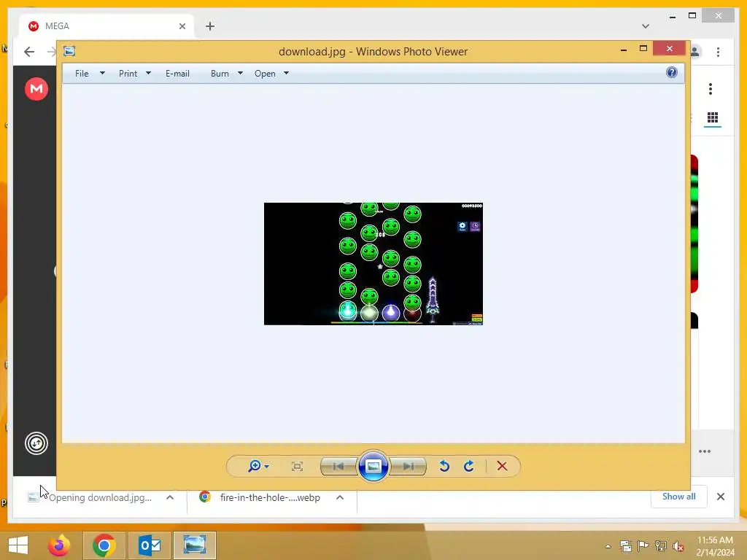The height and width of the screenshot is (560, 747).
Task: Expand the zoom dropdown arrow
Action: (267, 467)
